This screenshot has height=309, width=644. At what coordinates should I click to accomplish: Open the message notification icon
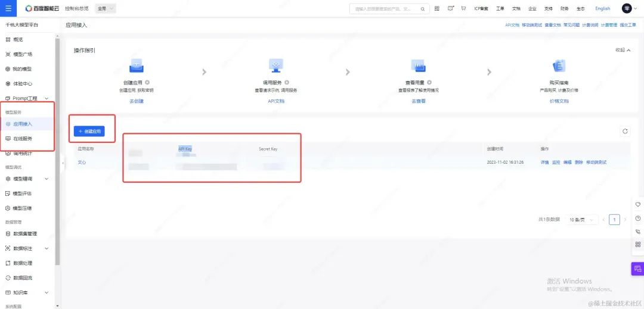(451, 8)
